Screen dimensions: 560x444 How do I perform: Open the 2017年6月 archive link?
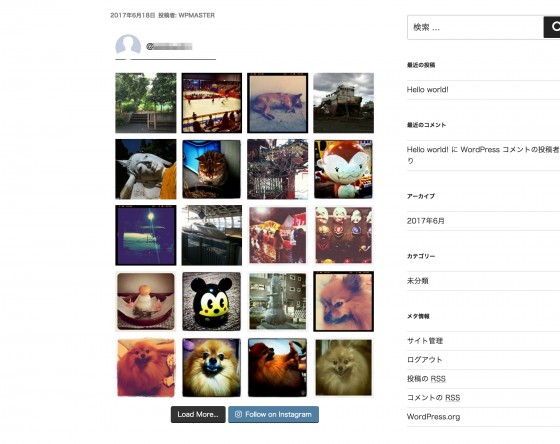pos(425,221)
